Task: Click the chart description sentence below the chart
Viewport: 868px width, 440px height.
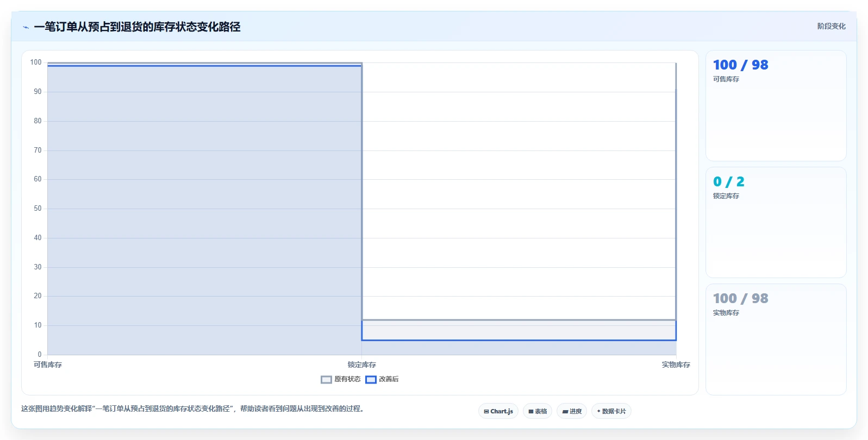Action: point(192,408)
